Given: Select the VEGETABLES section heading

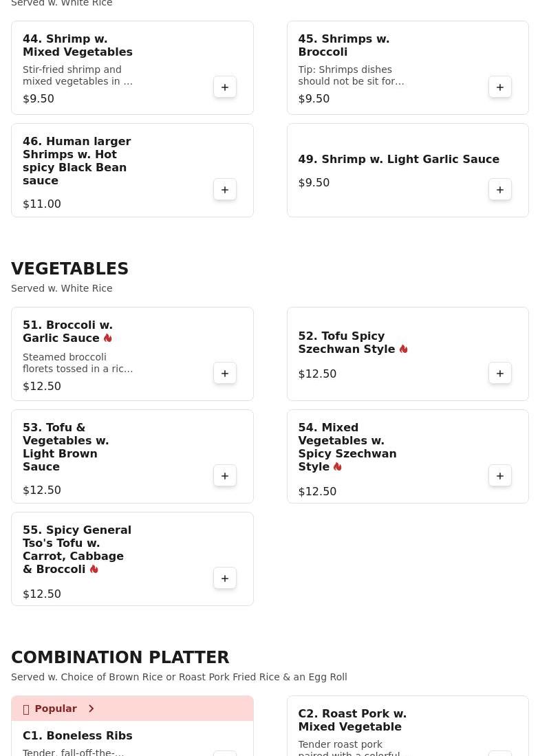Looking at the screenshot, I should coord(69,269).
